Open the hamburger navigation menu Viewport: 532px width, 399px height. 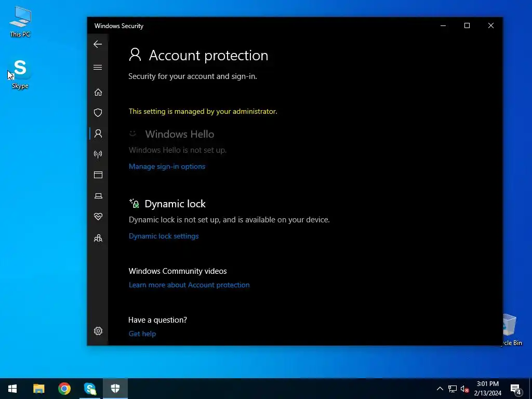[98, 67]
